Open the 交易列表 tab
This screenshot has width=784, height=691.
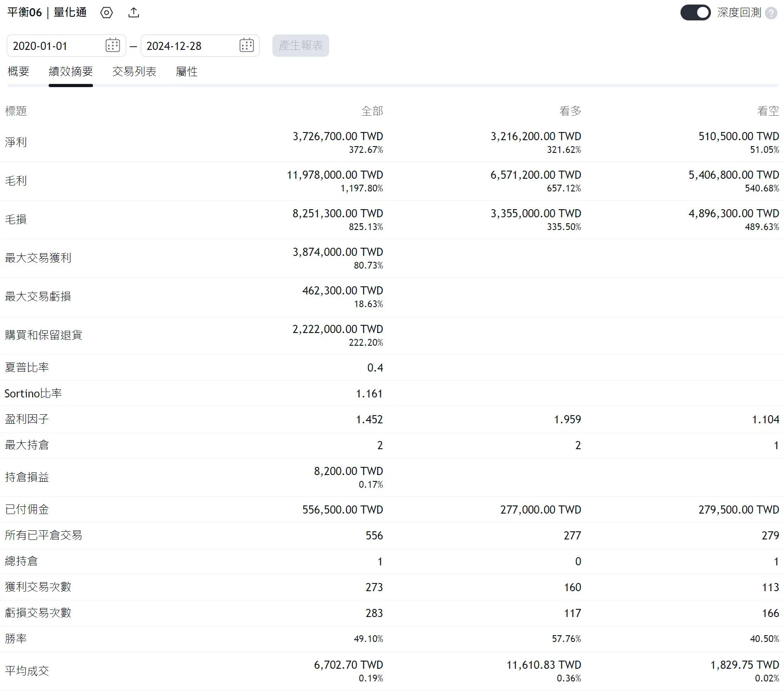134,72
